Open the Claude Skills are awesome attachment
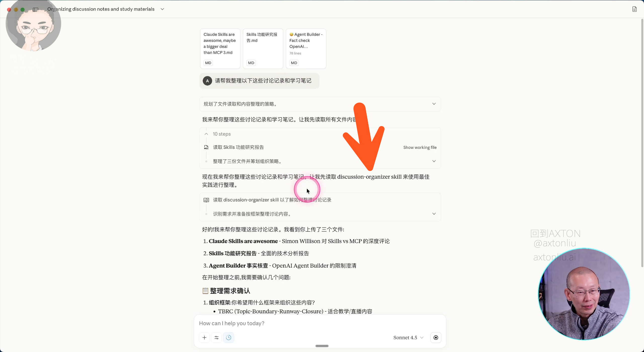 pos(220,48)
